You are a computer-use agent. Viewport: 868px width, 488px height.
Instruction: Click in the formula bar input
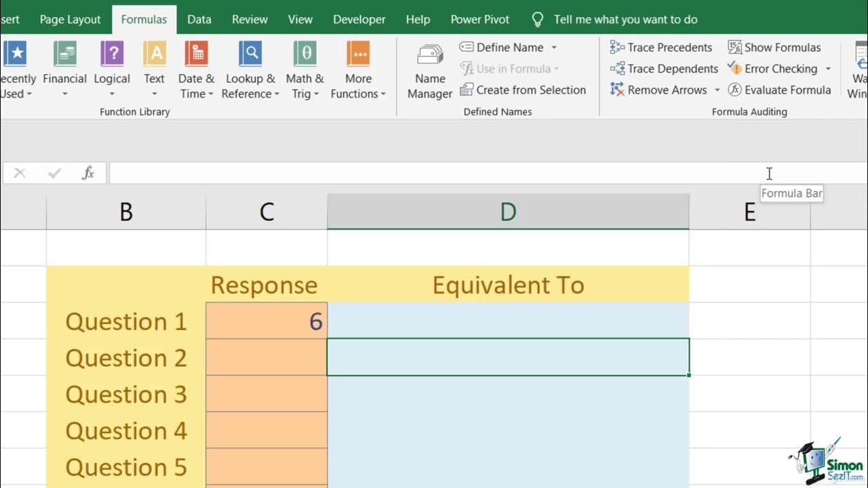[x=434, y=174]
